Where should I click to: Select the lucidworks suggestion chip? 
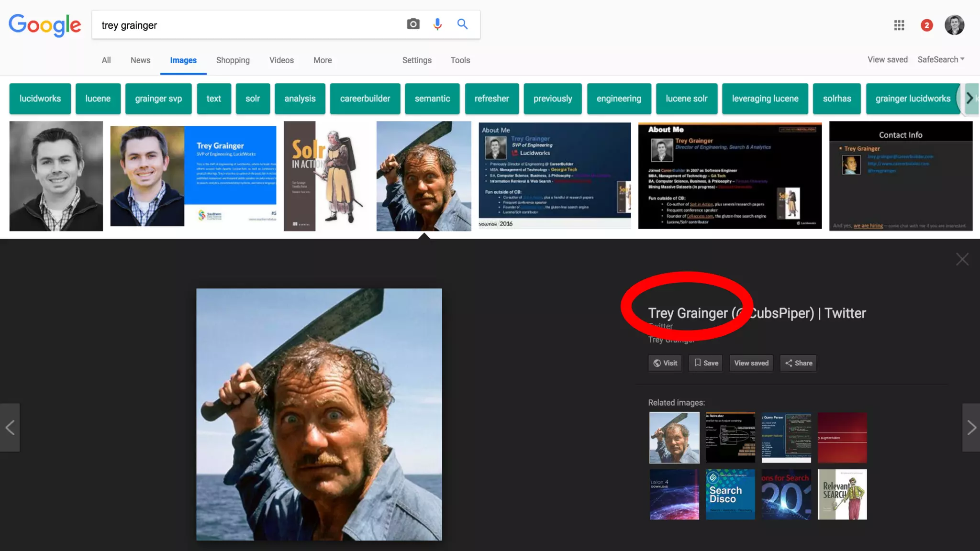[x=40, y=99]
